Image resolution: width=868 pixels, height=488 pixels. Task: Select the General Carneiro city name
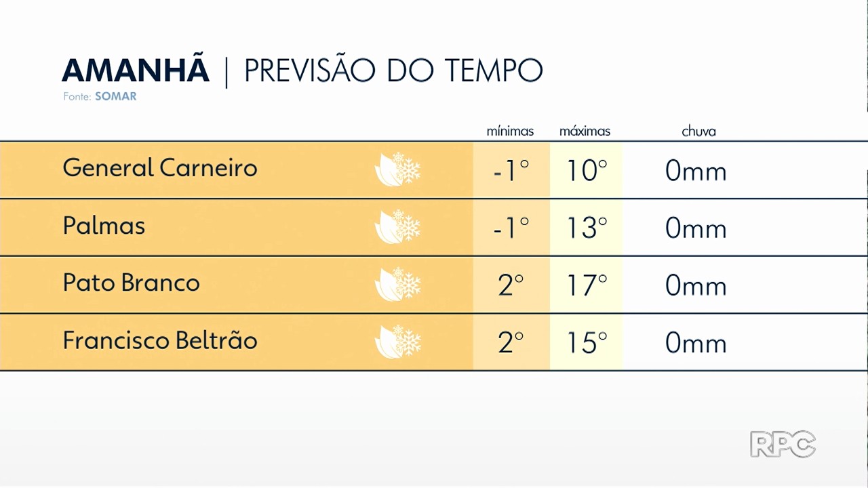click(160, 167)
